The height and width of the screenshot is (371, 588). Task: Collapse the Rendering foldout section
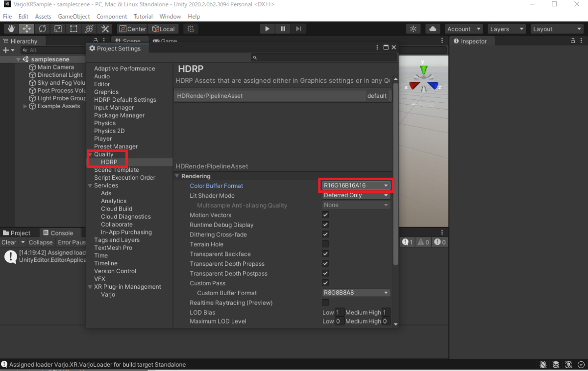(x=178, y=176)
